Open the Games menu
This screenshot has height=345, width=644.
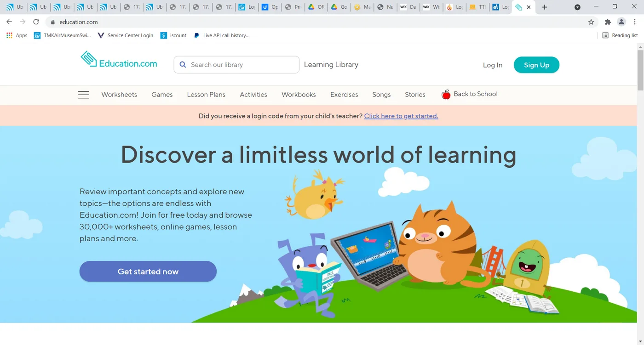click(162, 95)
